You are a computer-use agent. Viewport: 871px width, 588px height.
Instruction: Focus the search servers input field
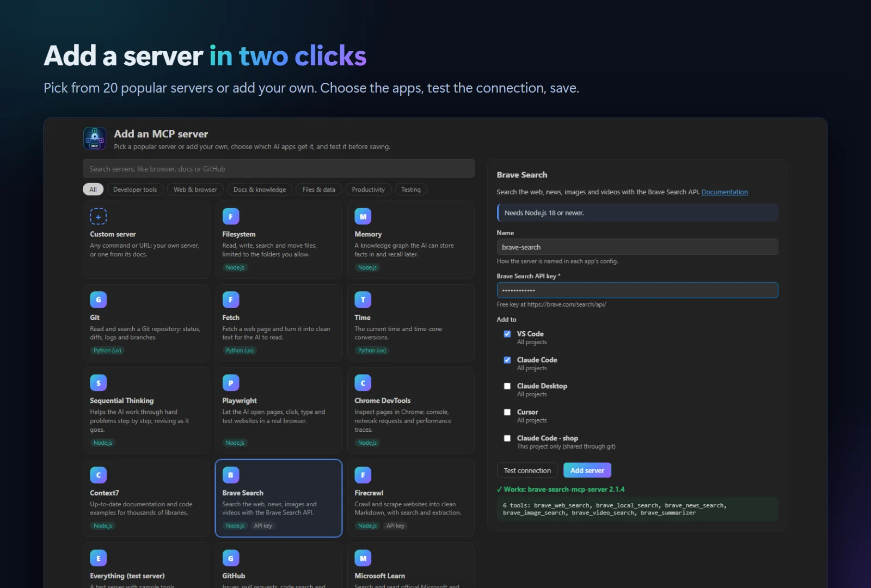tap(279, 169)
